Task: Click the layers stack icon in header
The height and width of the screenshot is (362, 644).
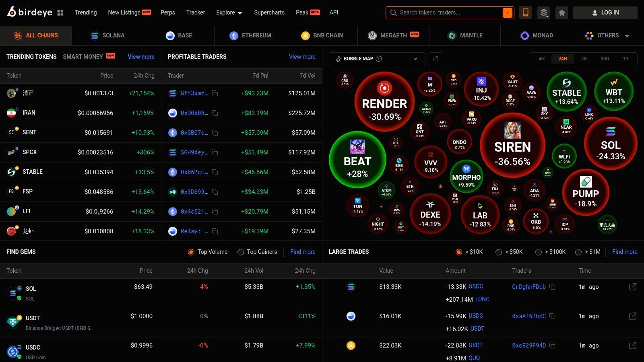Action: tap(544, 12)
